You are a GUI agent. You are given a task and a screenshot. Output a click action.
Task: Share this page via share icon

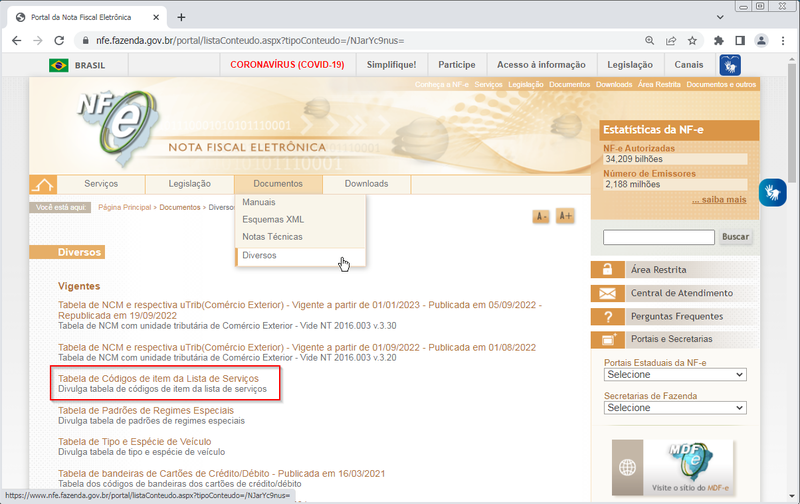point(671,41)
